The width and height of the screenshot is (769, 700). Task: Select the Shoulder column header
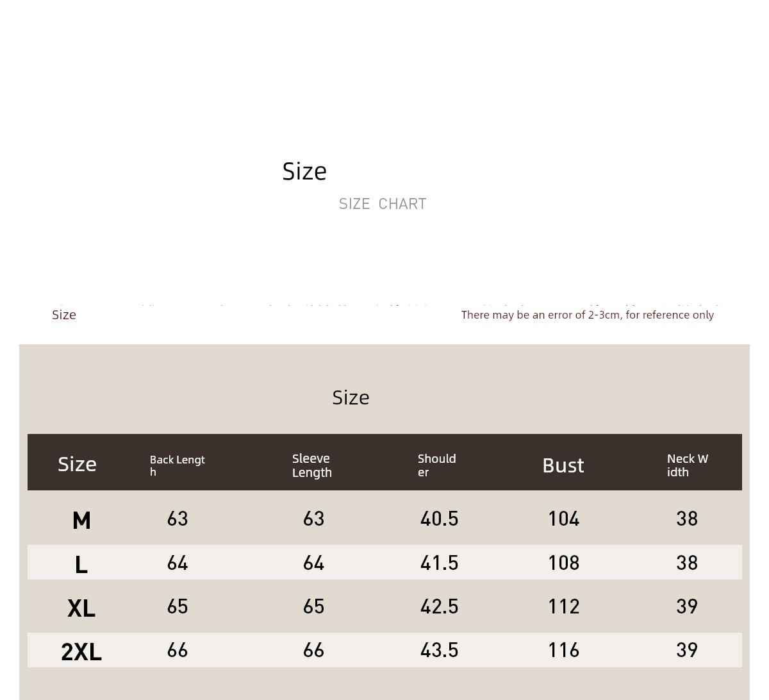(437, 465)
